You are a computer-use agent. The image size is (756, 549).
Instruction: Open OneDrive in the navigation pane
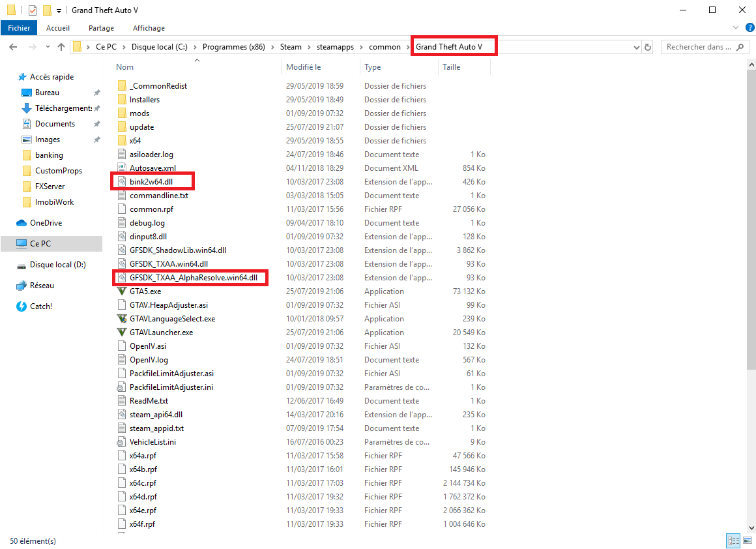tap(46, 223)
